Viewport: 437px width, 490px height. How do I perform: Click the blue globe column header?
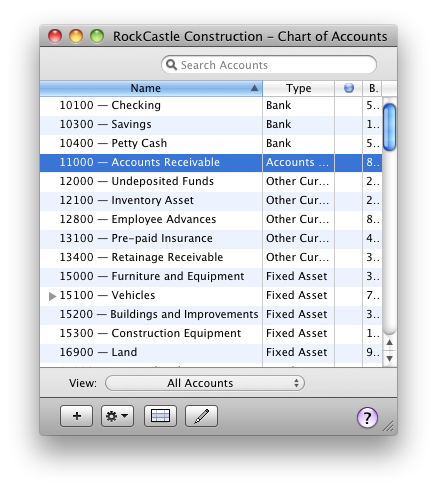coord(349,88)
